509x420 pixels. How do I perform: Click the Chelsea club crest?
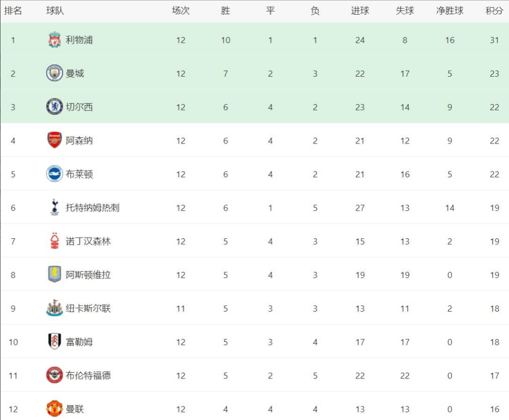[55, 106]
